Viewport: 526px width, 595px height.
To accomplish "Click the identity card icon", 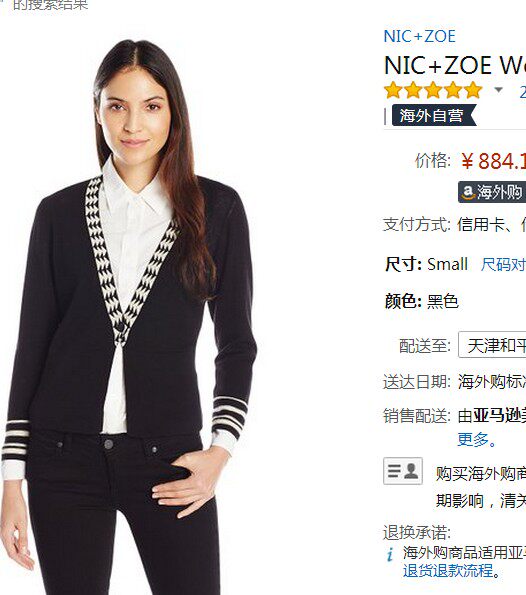I will click(x=403, y=471).
